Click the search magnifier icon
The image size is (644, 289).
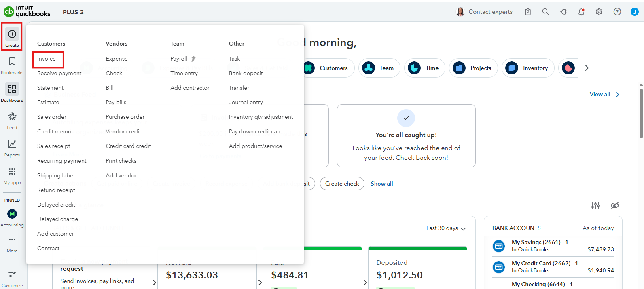coord(546,12)
